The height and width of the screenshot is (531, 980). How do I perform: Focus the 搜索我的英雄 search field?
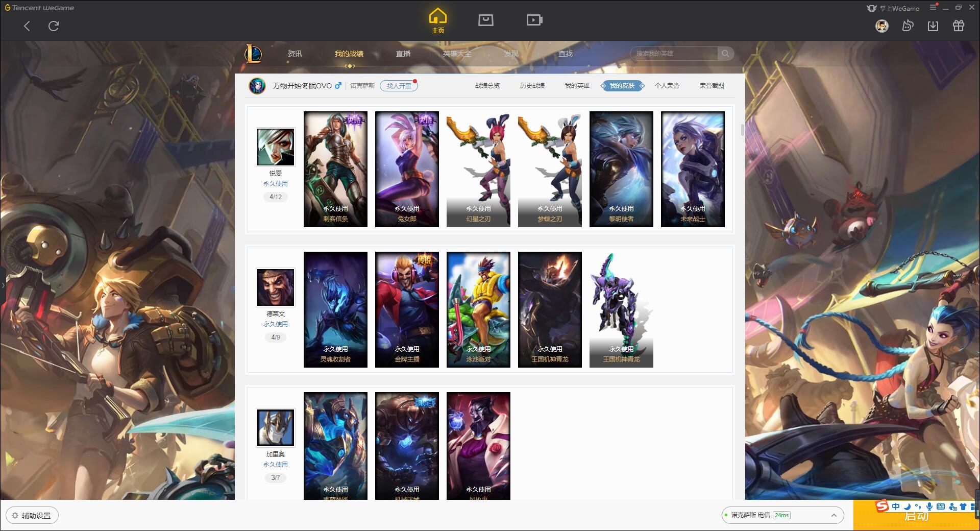click(x=674, y=54)
